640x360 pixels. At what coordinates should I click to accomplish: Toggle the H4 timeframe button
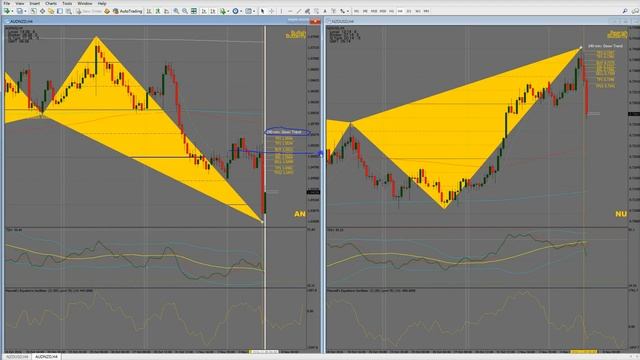[x=400, y=11]
